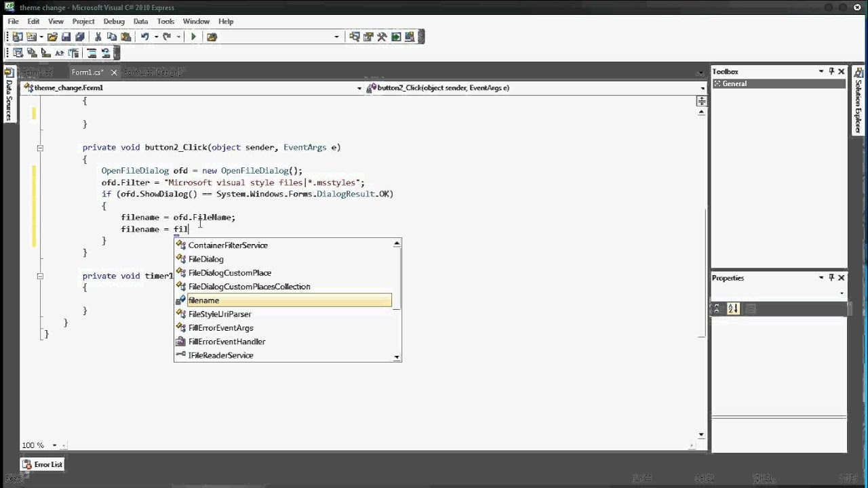
Task: Open the Add New Item dropdown arrow
Action: click(x=41, y=37)
